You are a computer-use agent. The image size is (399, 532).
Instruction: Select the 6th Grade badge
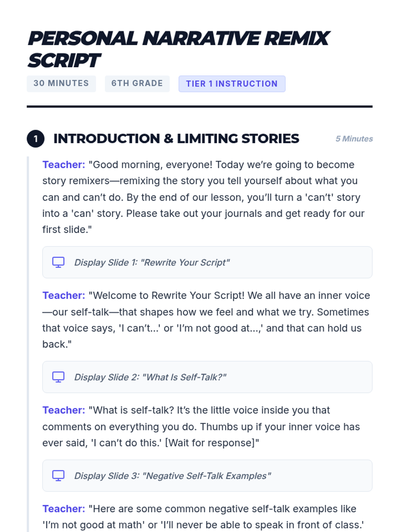[x=137, y=83]
